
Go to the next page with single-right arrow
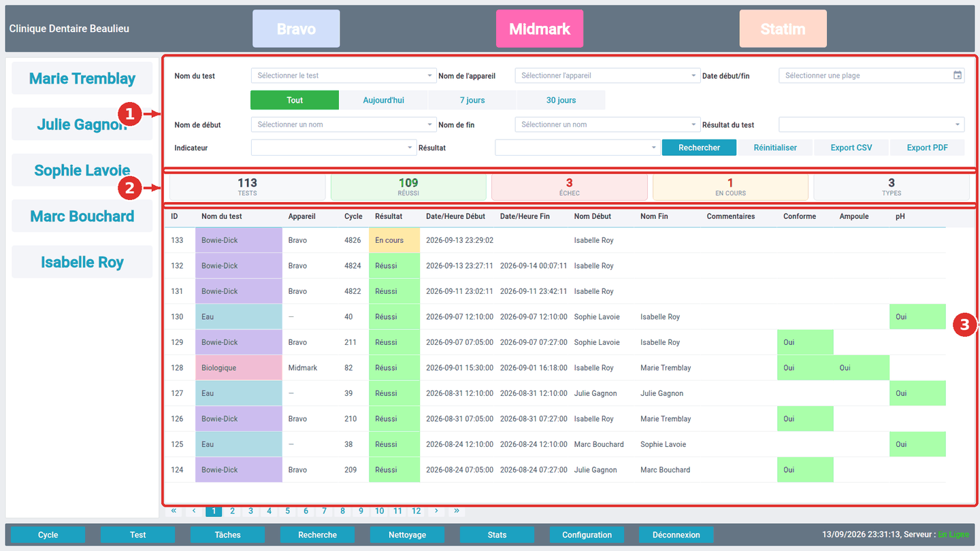436,511
